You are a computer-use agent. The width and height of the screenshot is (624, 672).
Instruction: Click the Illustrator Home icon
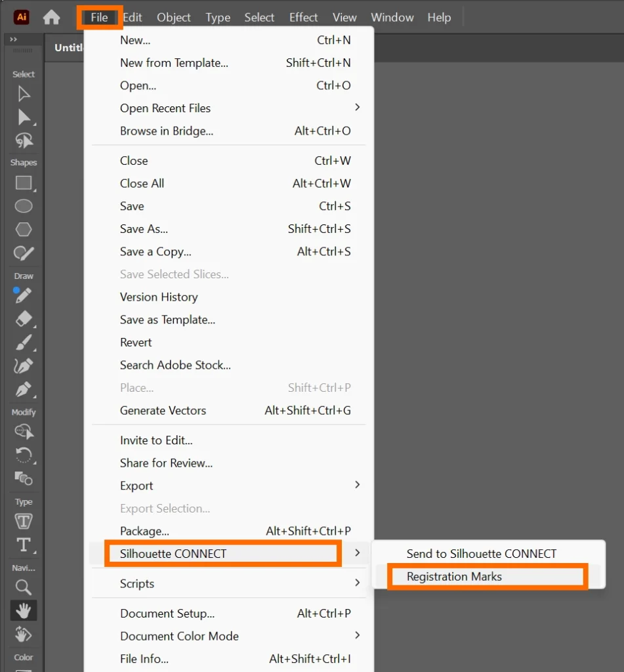pos(51,18)
